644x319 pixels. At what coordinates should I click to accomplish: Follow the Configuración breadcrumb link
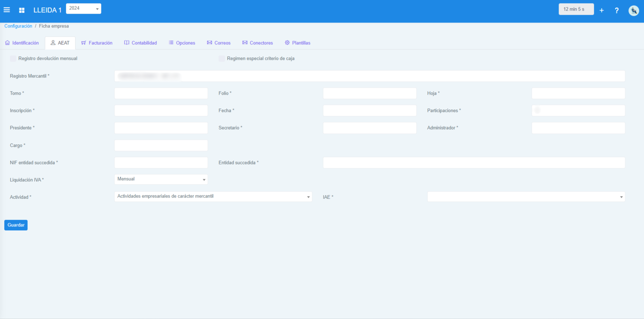[x=18, y=26]
